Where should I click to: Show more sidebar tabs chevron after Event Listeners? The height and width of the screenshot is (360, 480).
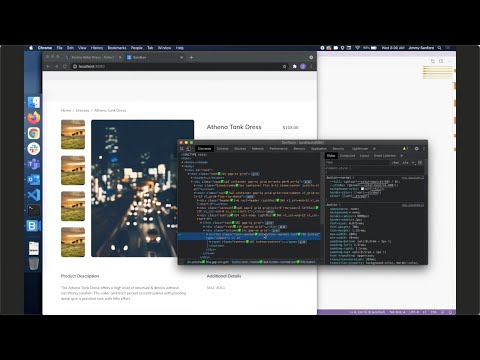401,156
